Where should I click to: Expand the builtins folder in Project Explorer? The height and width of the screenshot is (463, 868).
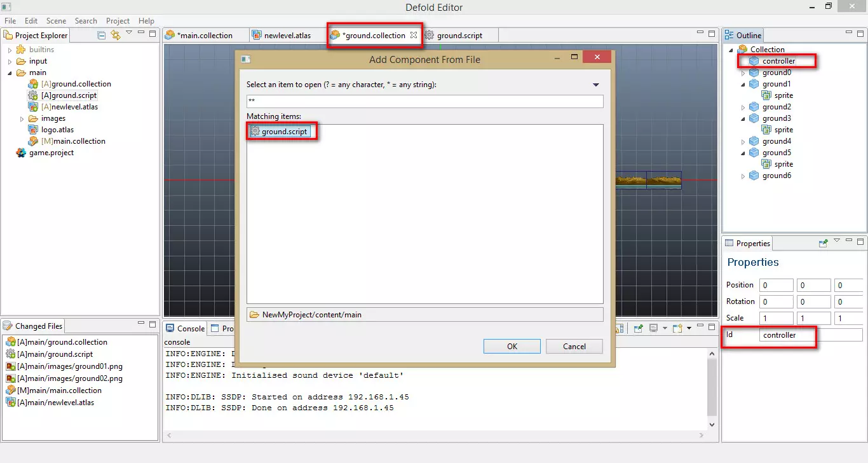click(10, 49)
